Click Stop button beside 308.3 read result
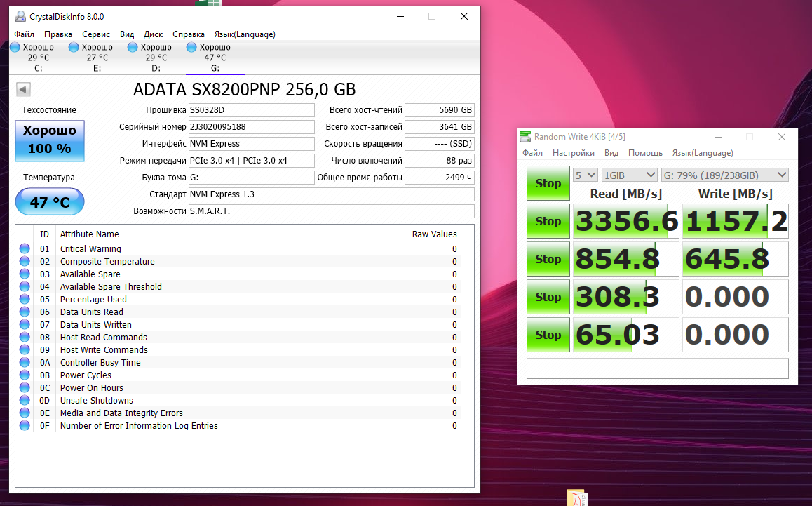This screenshot has height=506, width=812. click(548, 297)
